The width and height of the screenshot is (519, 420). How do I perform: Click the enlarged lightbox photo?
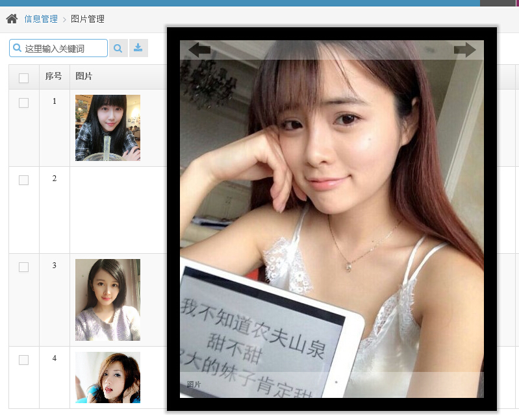click(x=332, y=219)
